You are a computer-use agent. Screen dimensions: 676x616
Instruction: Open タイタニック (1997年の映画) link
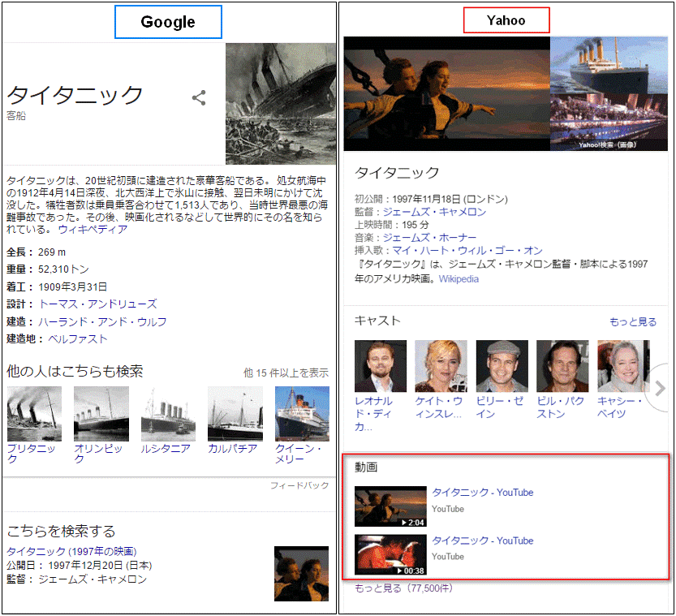[71, 551]
